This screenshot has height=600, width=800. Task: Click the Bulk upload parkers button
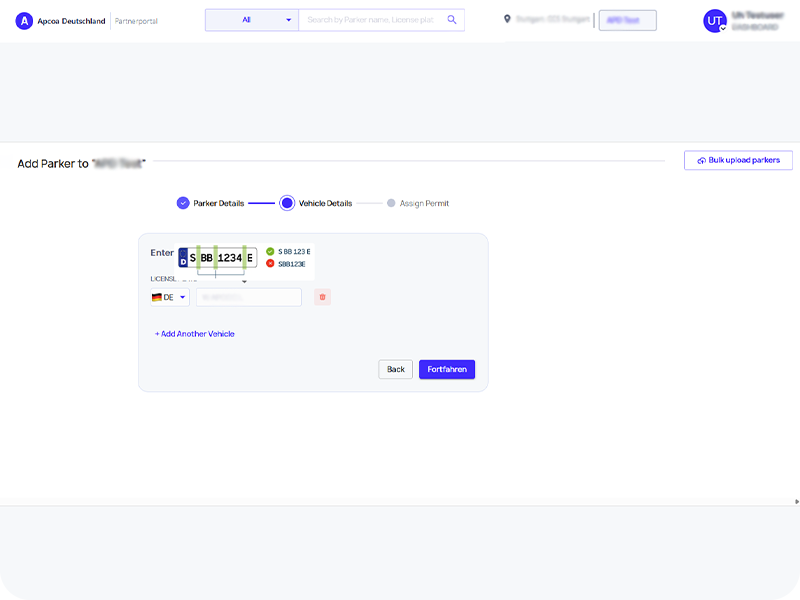point(738,160)
